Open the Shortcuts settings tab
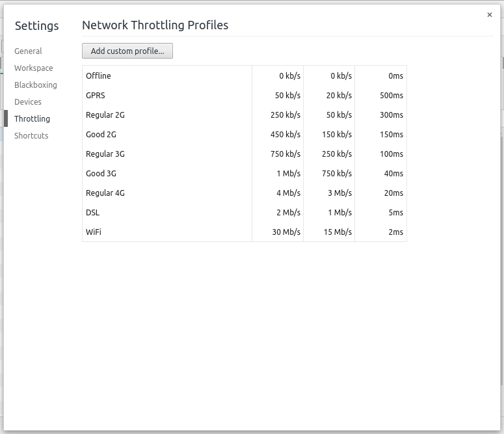The width and height of the screenshot is (504, 434). click(x=31, y=135)
